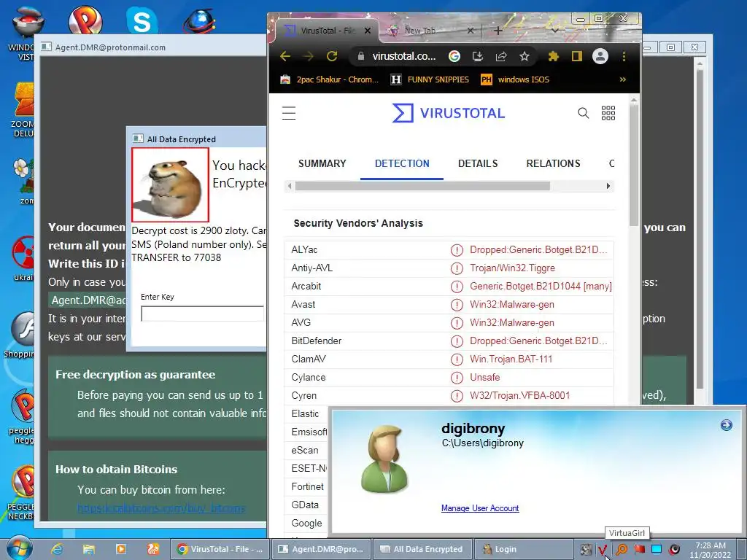Click the horizontal tabs scrollbar thumb
The height and width of the screenshot is (560, 747).
(x=422, y=186)
